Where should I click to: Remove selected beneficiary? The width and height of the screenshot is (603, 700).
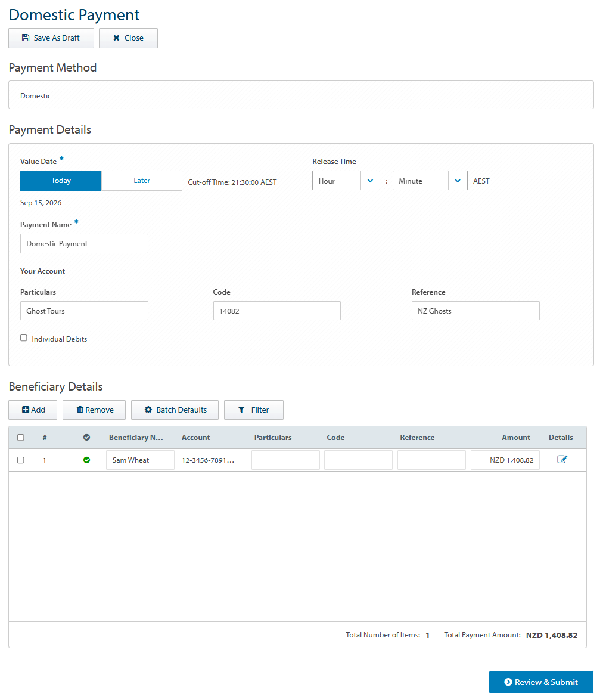coord(94,410)
